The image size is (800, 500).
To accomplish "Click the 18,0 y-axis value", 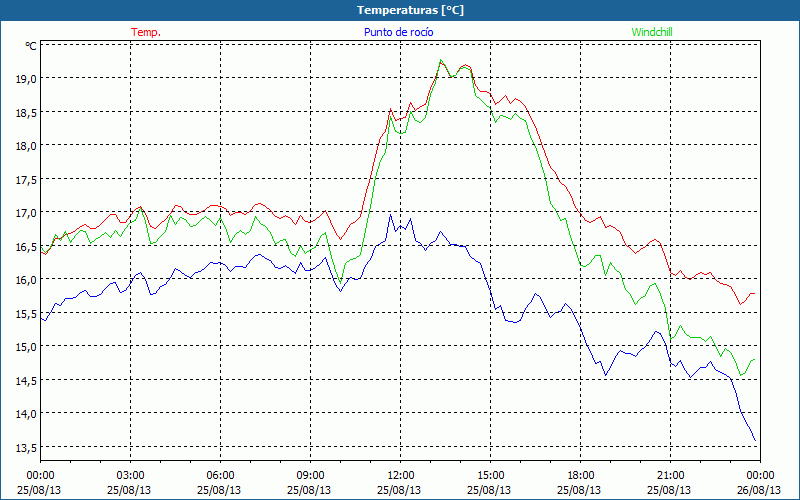I will pyautogui.click(x=26, y=145).
